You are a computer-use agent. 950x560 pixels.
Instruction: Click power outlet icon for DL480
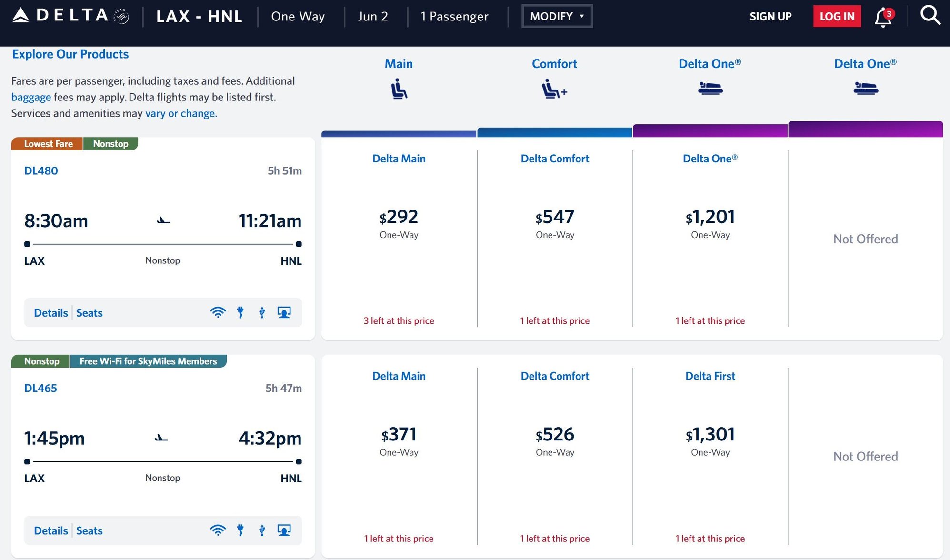pos(240,312)
